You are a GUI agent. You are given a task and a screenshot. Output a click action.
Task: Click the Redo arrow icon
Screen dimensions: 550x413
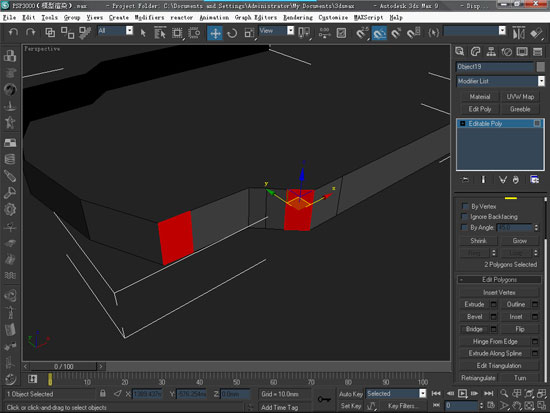tap(31, 33)
